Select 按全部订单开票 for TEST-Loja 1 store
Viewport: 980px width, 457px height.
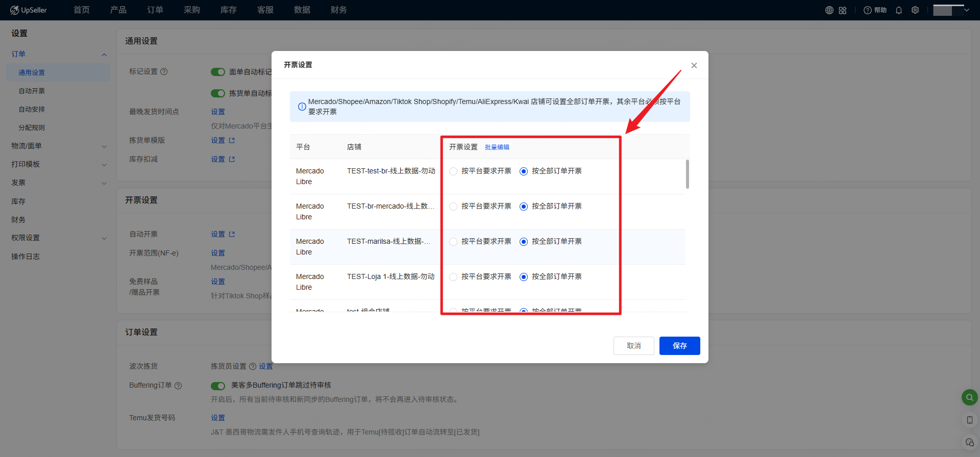pyautogui.click(x=524, y=277)
